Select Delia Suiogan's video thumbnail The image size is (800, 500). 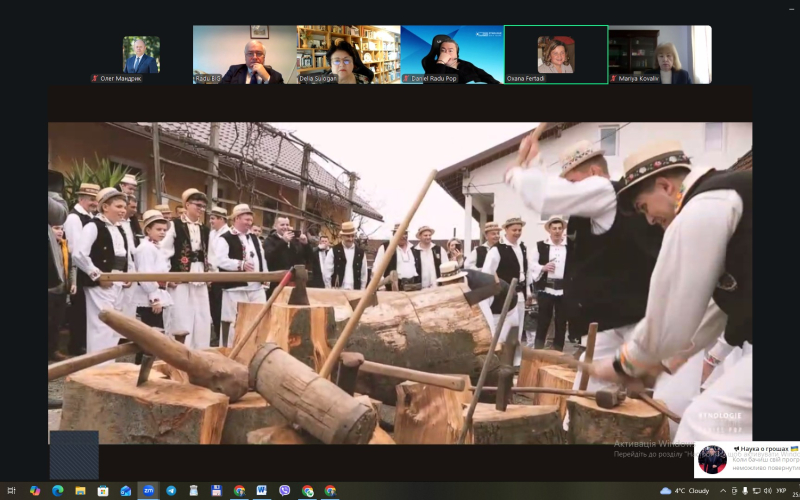pyautogui.click(x=348, y=54)
